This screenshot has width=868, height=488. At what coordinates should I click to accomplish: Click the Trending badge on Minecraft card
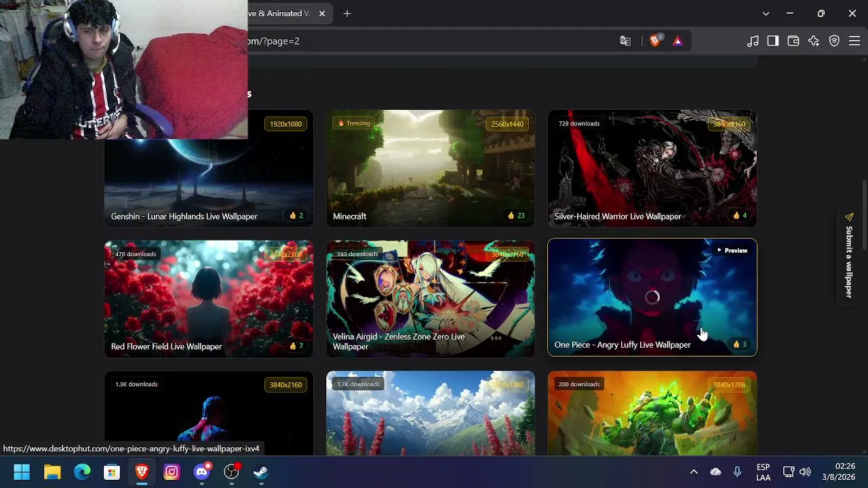tap(354, 123)
